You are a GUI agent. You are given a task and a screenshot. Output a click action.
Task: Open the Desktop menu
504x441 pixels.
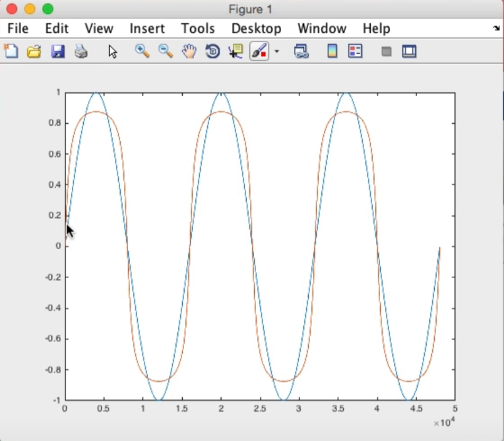256,28
